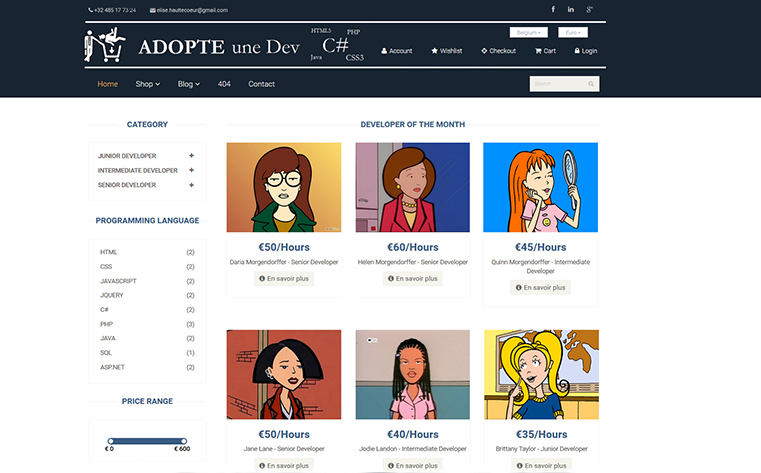Open Helen Morgendorffer's photo
761x473 pixels.
pyautogui.click(x=413, y=187)
